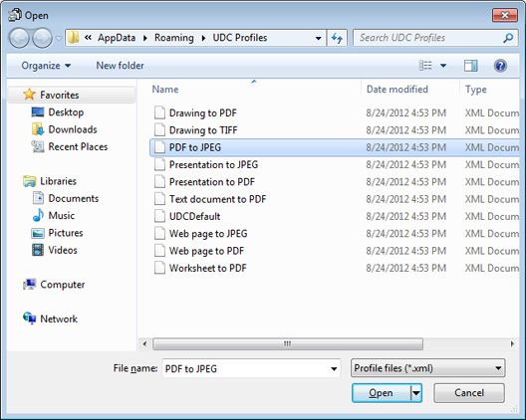This screenshot has width=526, height=420.
Task: Open the Organize menu
Action: click(x=46, y=66)
